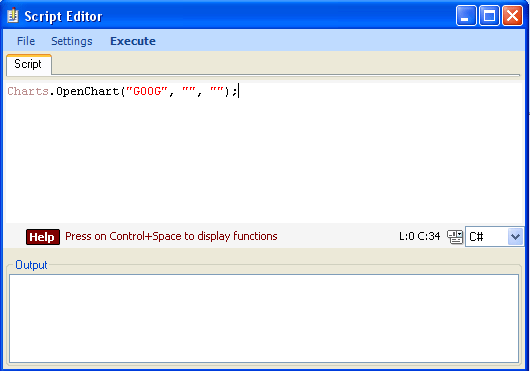Click the OpenChart method name in the code
This screenshot has height=371, width=530.
coord(88,91)
